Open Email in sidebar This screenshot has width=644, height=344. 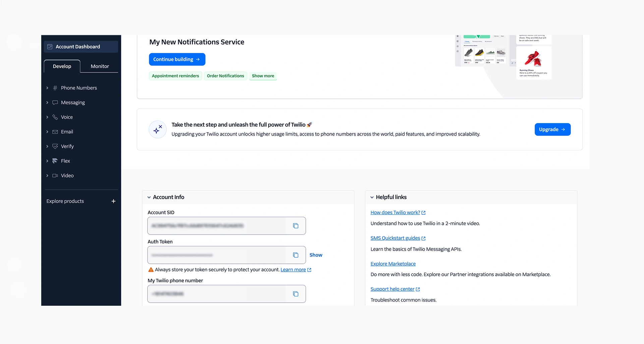(x=67, y=132)
